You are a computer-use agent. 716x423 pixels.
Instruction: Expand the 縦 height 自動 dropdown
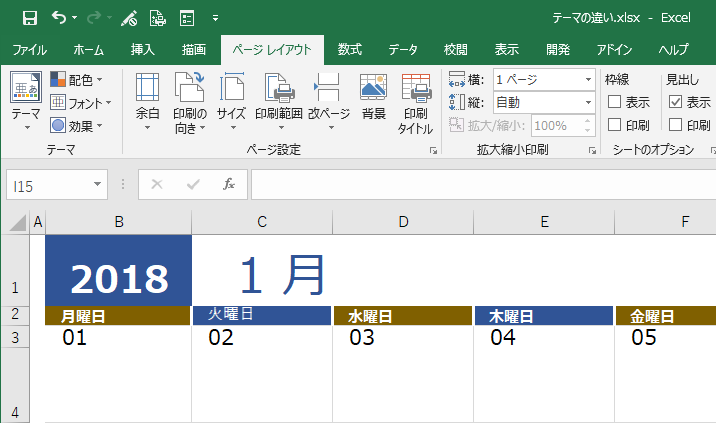(x=588, y=102)
